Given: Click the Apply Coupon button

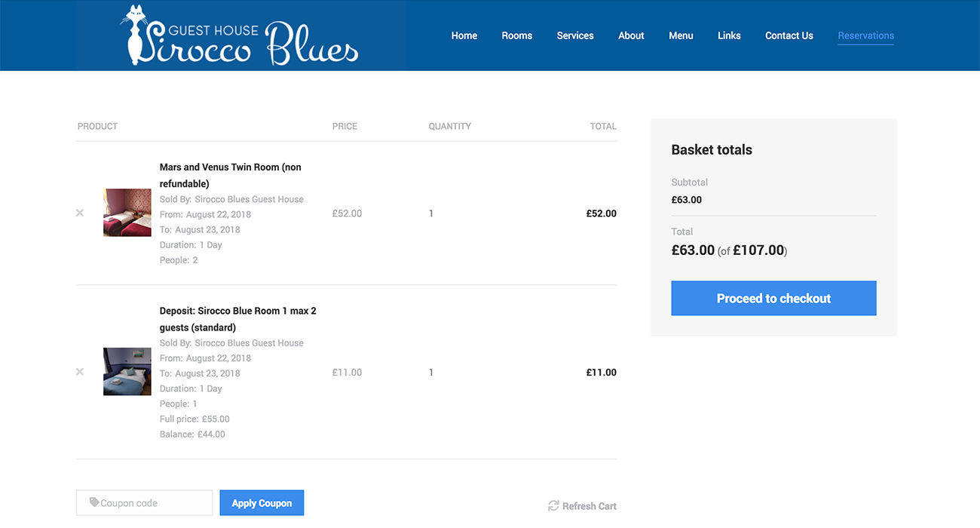Looking at the screenshot, I should point(262,503).
